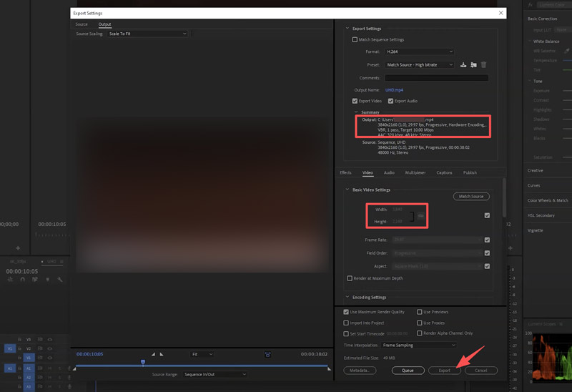Open the Captions tab
572x392 pixels.
[x=444, y=172]
